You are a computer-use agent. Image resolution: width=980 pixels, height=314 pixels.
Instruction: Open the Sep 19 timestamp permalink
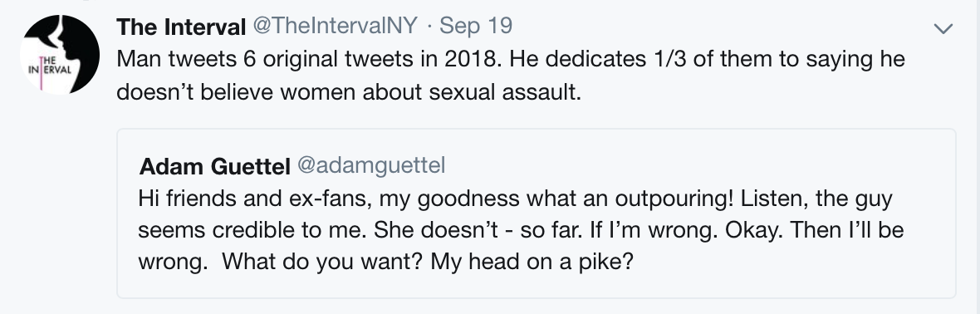476,27
